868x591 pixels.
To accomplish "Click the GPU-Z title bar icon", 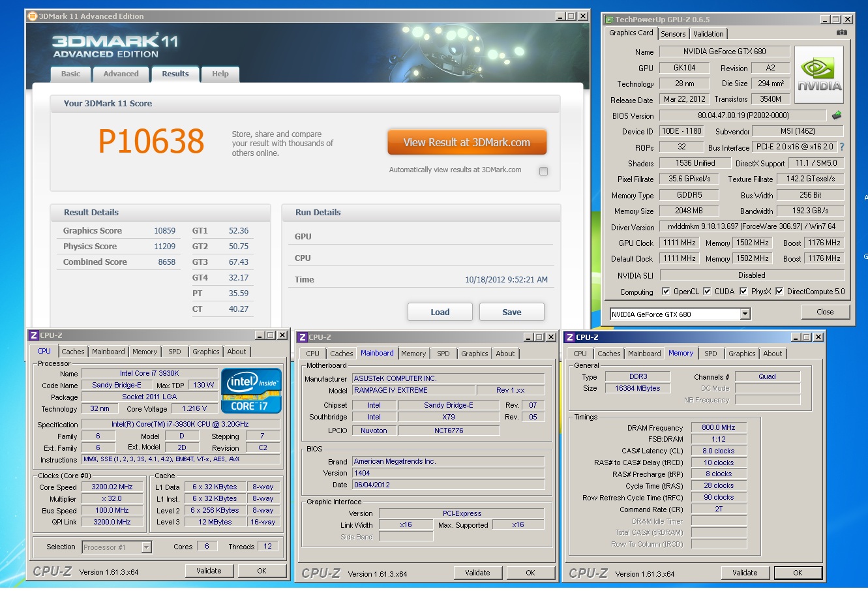I will tap(609, 20).
